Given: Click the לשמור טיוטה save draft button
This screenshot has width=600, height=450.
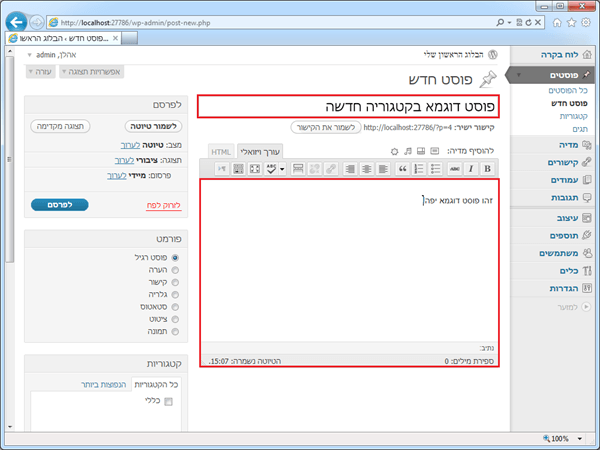Looking at the screenshot, I should (153, 126).
